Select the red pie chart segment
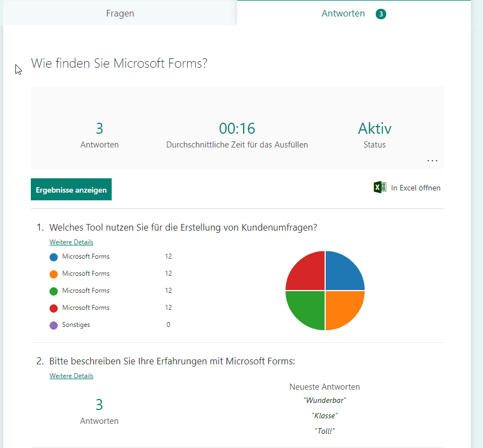Viewport: 483px width, 448px height. click(x=308, y=274)
